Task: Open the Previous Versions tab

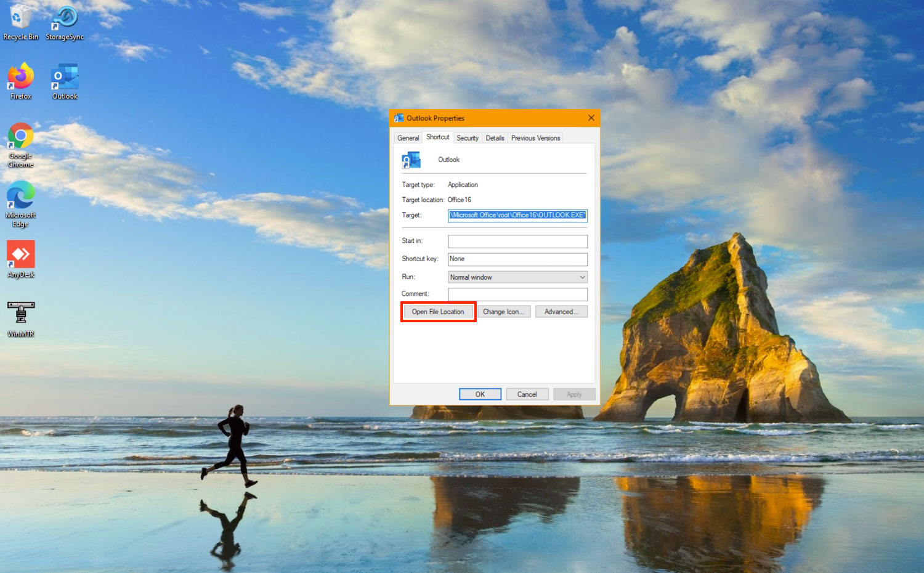Action: (535, 138)
